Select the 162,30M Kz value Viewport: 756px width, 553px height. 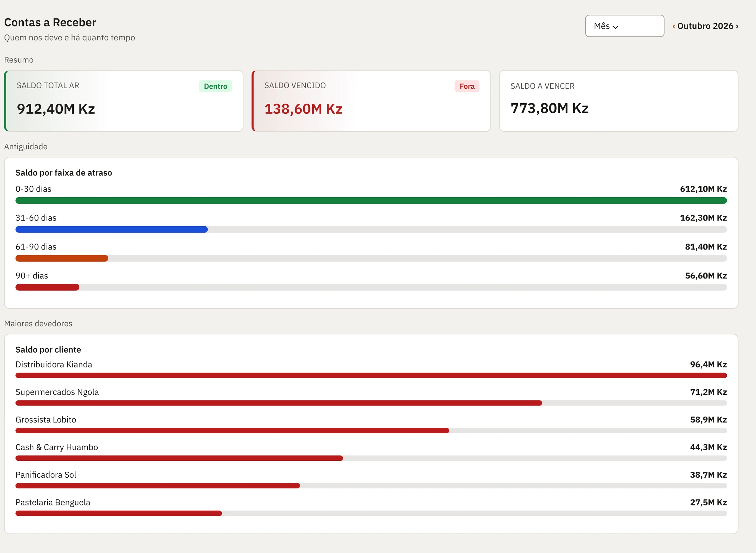pos(703,218)
